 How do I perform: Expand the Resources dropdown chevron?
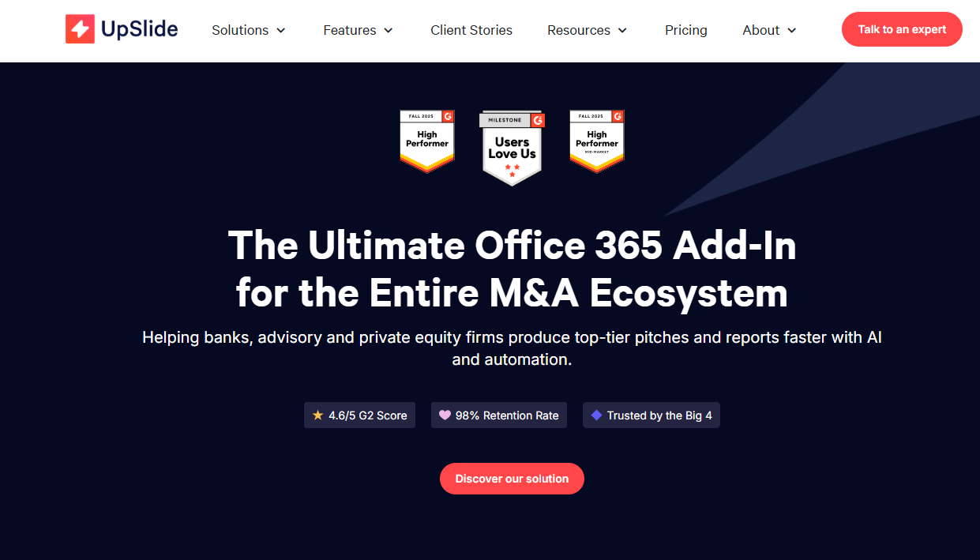622,31
